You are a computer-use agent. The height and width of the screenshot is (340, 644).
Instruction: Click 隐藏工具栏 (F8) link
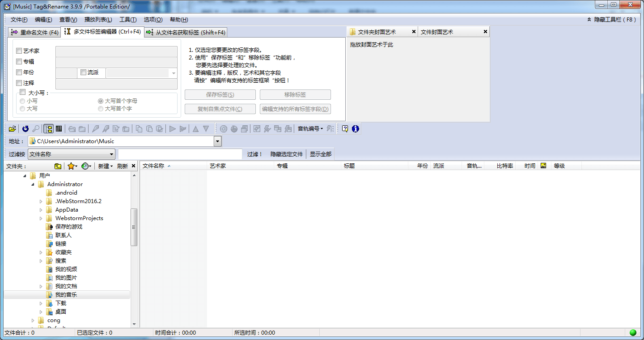(611, 20)
